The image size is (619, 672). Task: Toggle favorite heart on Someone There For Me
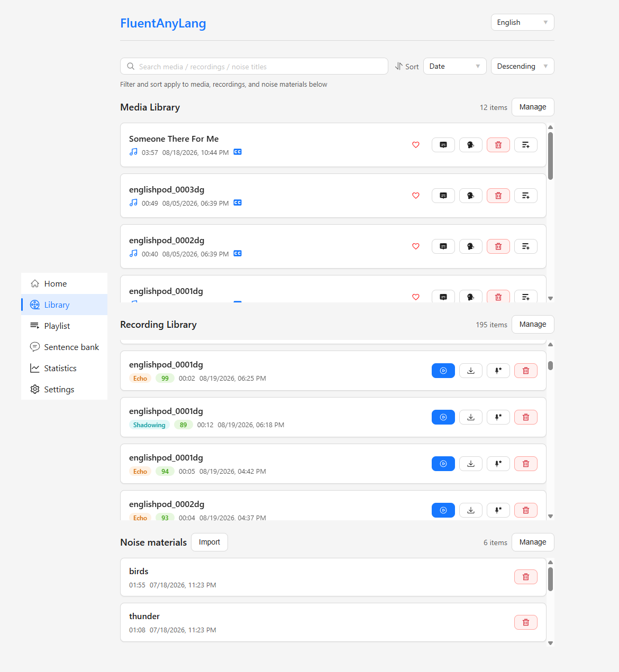tap(416, 145)
